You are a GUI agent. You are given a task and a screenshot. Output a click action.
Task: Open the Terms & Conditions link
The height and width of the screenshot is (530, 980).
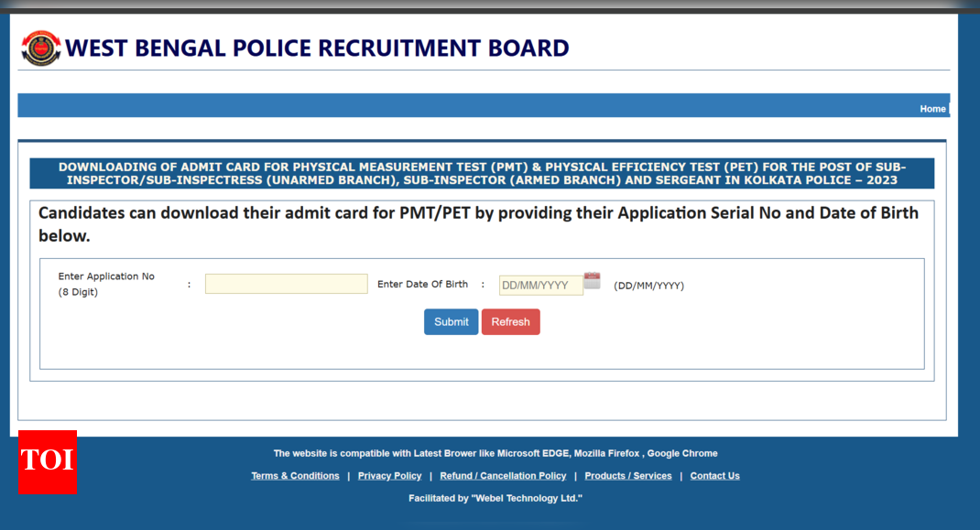(x=295, y=475)
